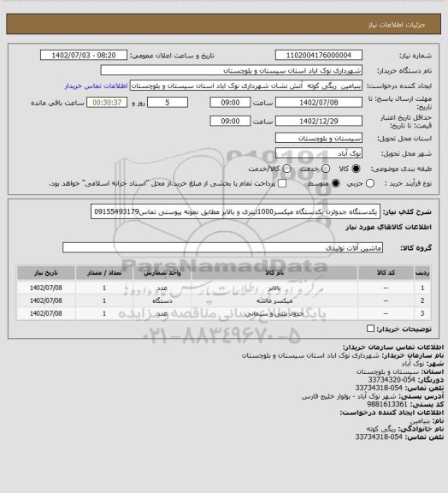Click the remaining time field 00:30:37
This screenshot has width=448, height=493.
pos(107,103)
